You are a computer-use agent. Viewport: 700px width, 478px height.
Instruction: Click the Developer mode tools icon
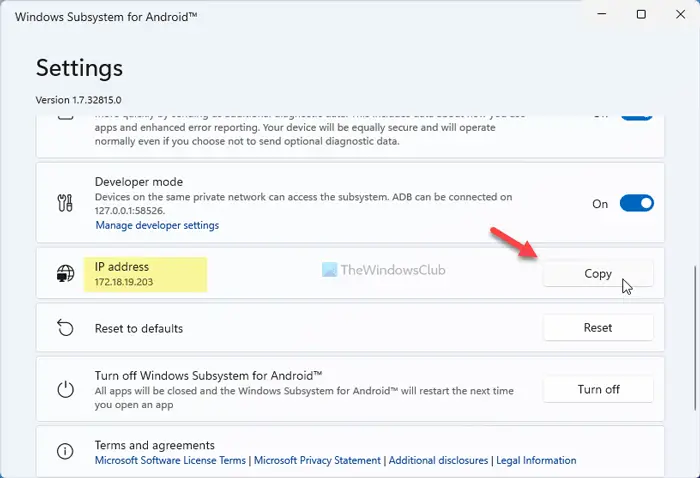coord(65,203)
